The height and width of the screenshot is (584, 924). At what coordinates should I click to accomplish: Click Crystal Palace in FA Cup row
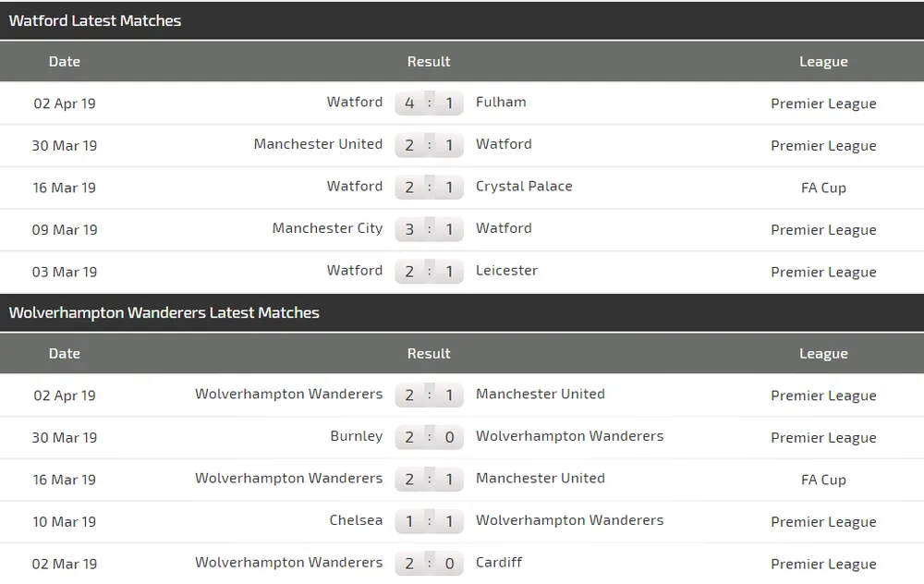tap(524, 187)
